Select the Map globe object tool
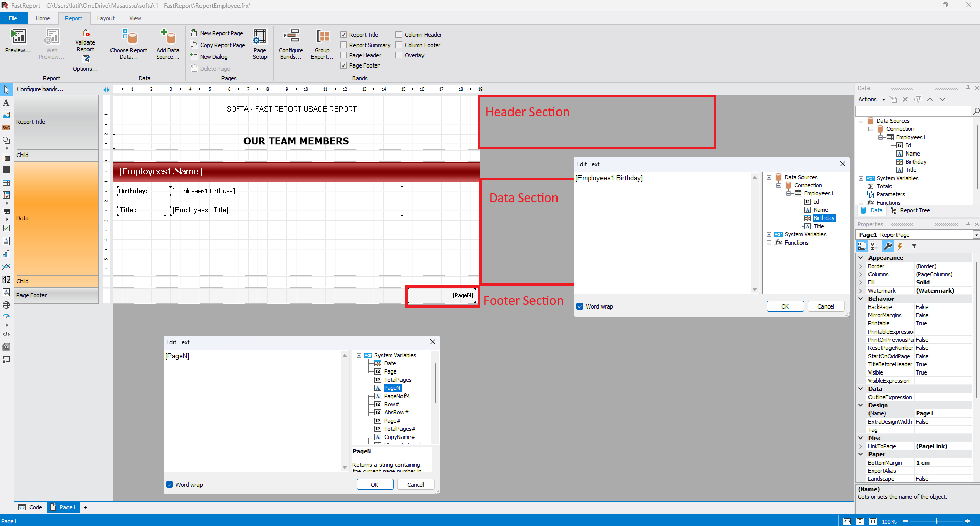Screen dimensions: 980x526 (x=6, y=305)
